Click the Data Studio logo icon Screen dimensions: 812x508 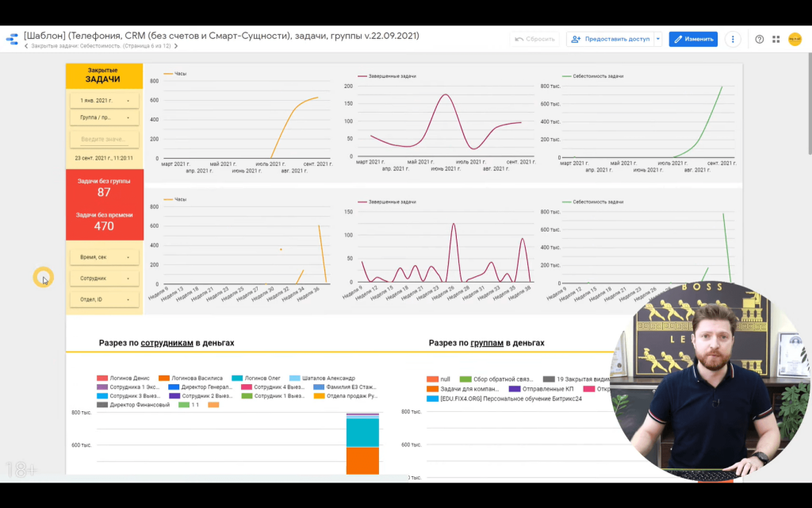[x=12, y=39]
